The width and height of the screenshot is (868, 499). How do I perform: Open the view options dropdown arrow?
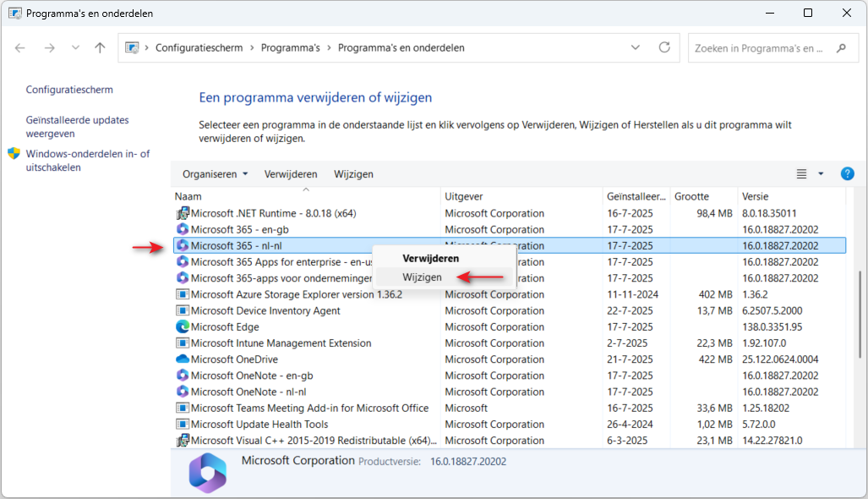pos(821,174)
